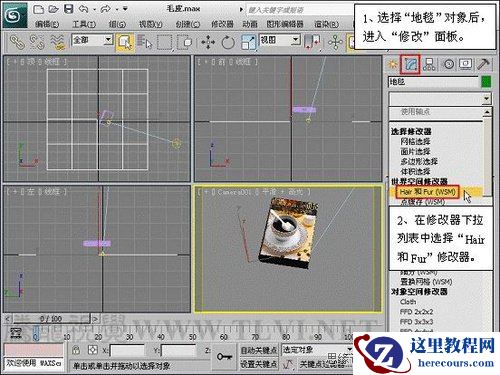Screen dimensions: 500x375
Task: Click the 地毯 object name field
Action: 433,82
